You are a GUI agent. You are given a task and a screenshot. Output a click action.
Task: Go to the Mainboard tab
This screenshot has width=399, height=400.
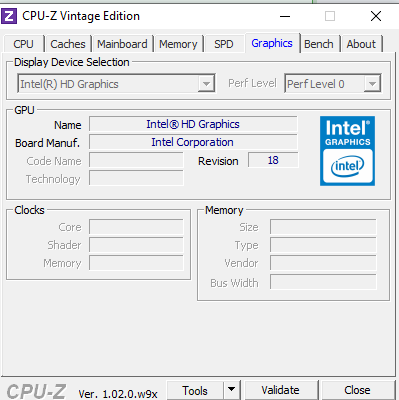pyautogui.click(x=122, y=44)
